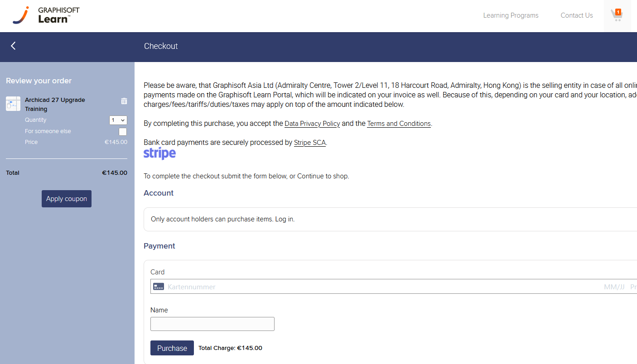Click the MM/JJ expiry field
This screenshot has width=637, height=364.
[x=614, y=287]
